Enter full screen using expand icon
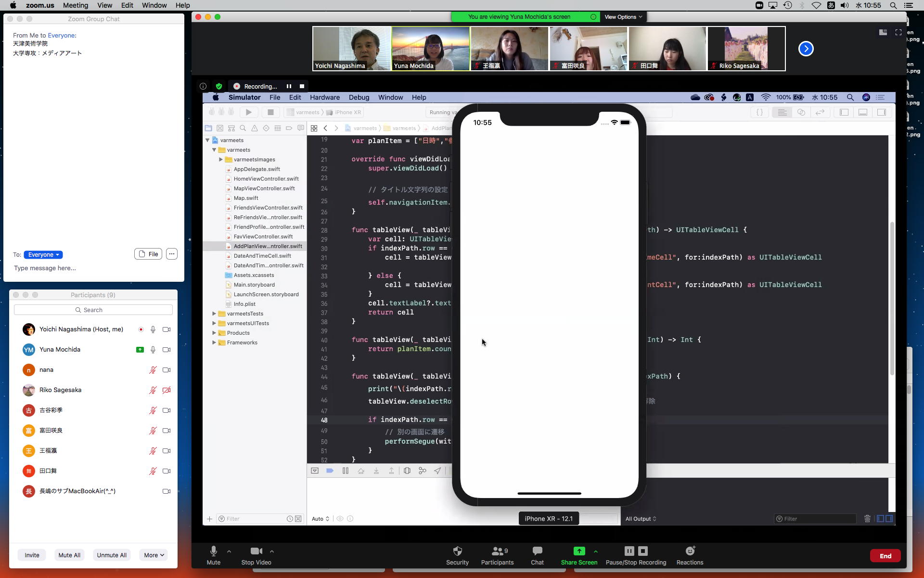924x578 pixels. 898,32
